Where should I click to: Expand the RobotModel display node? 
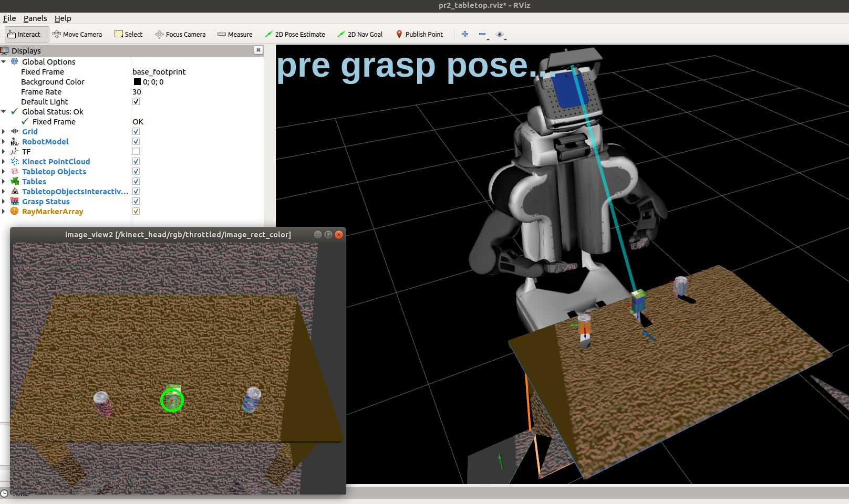pyautogui.click(x=4, y=141)
